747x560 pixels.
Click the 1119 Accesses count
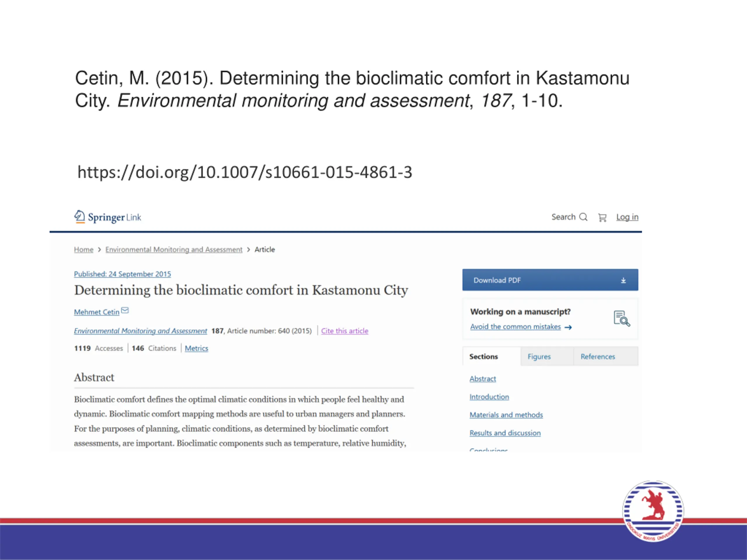99,348
